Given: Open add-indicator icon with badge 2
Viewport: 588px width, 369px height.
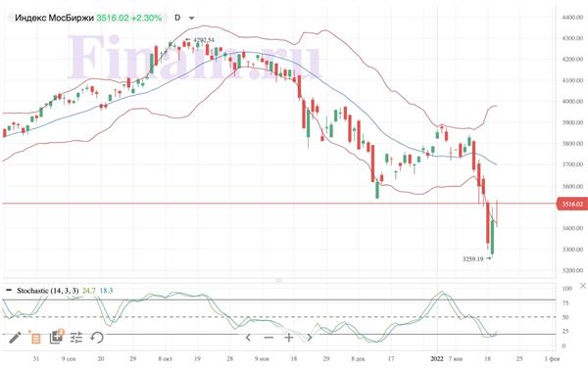Looking at the screenshot, I should tap(57, 337).
